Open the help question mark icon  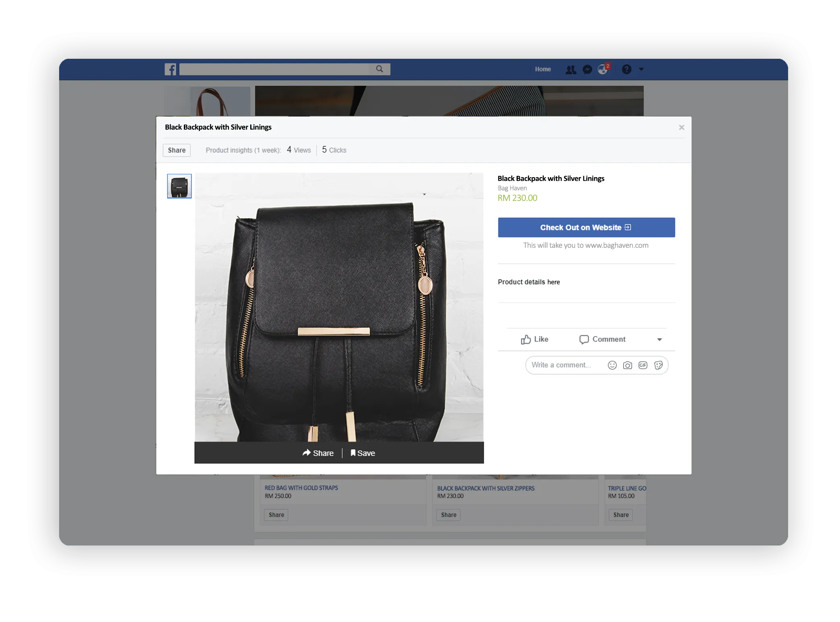626,70
